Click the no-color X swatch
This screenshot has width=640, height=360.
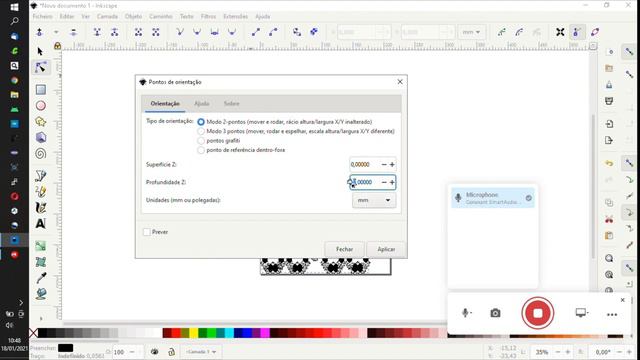point(33,333)
